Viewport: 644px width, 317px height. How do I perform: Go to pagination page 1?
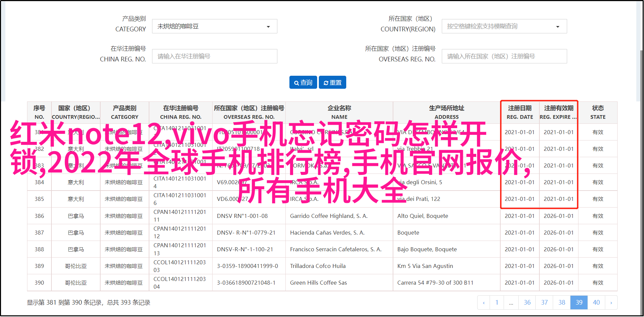497,302
